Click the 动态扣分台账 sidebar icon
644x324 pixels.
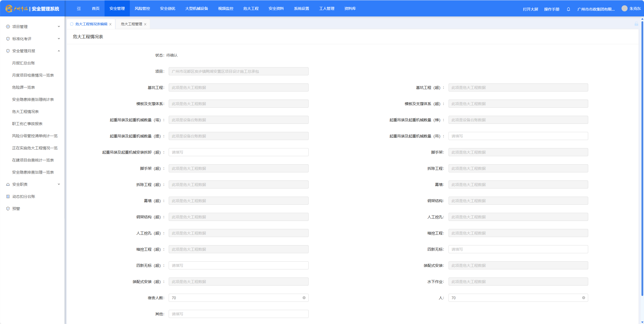click(x=8, y=196)
